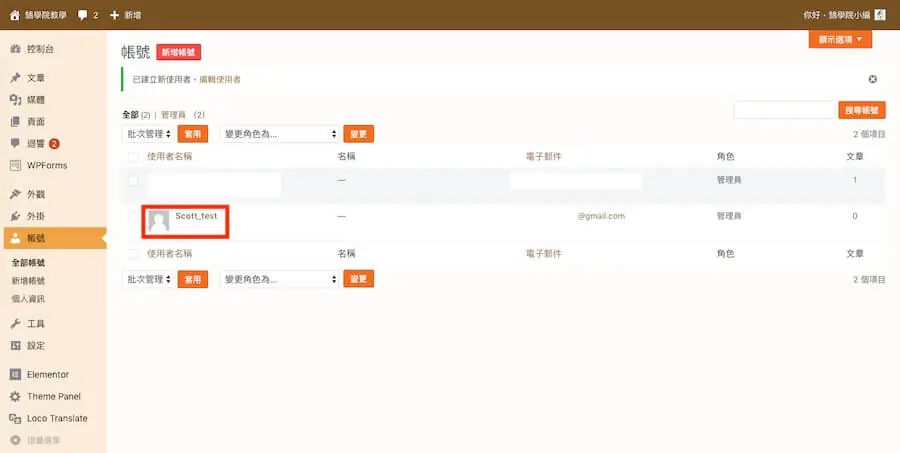Open comments bubble in admin bar
Screen dimensions: 900x453
(x=83, y=15)
